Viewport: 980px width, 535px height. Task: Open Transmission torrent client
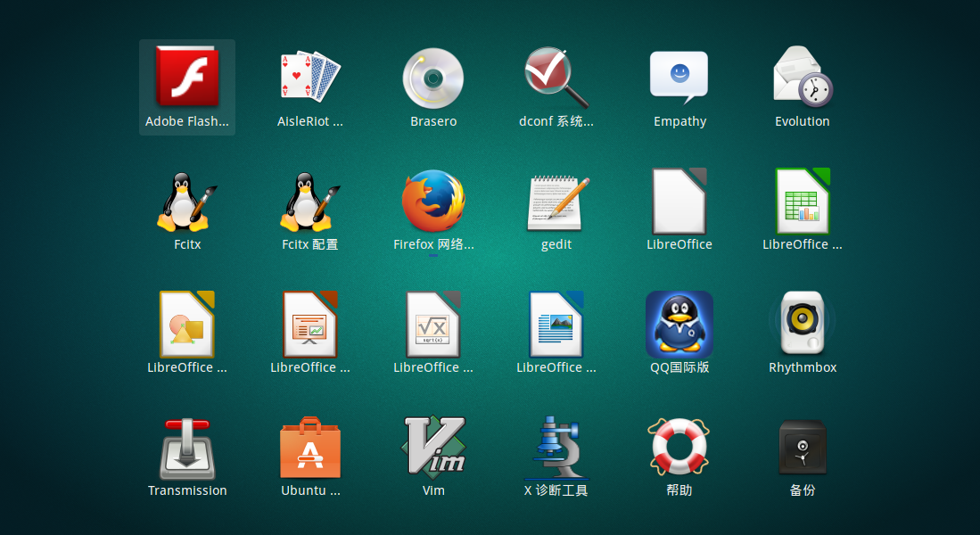pyautogui.click(x=187, y=449)
